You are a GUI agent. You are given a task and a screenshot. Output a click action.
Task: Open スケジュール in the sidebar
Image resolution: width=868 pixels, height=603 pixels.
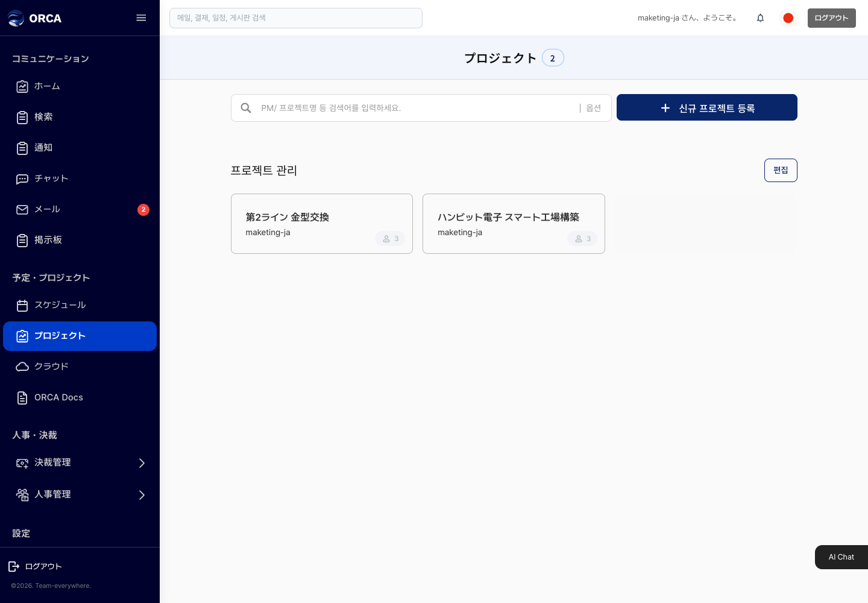coord(80,305)
